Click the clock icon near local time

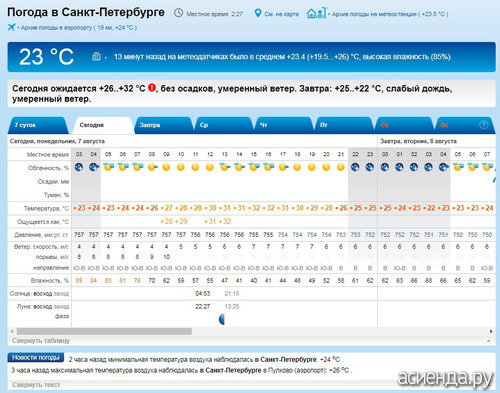tap(179, 13)
